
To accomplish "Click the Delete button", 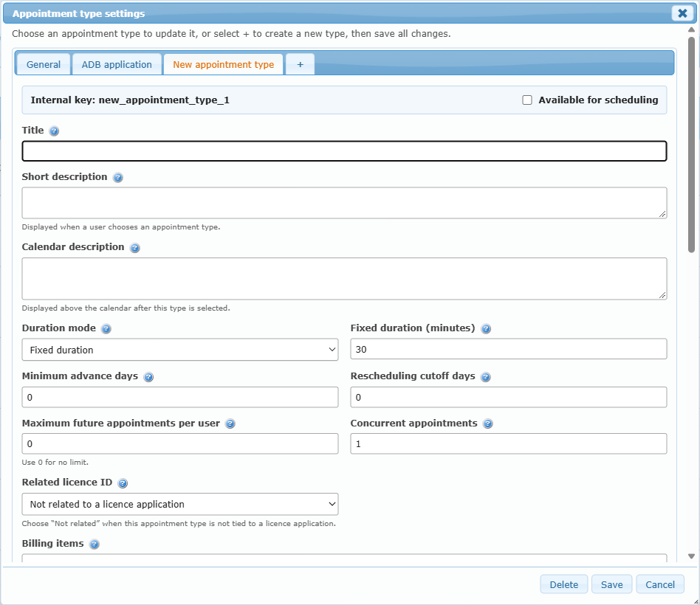I will [x=564, y=584].
